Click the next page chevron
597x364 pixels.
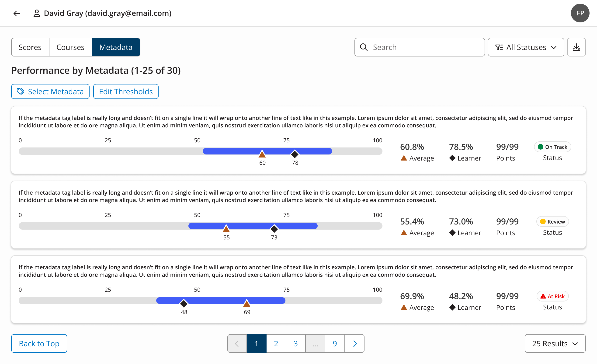355,343
